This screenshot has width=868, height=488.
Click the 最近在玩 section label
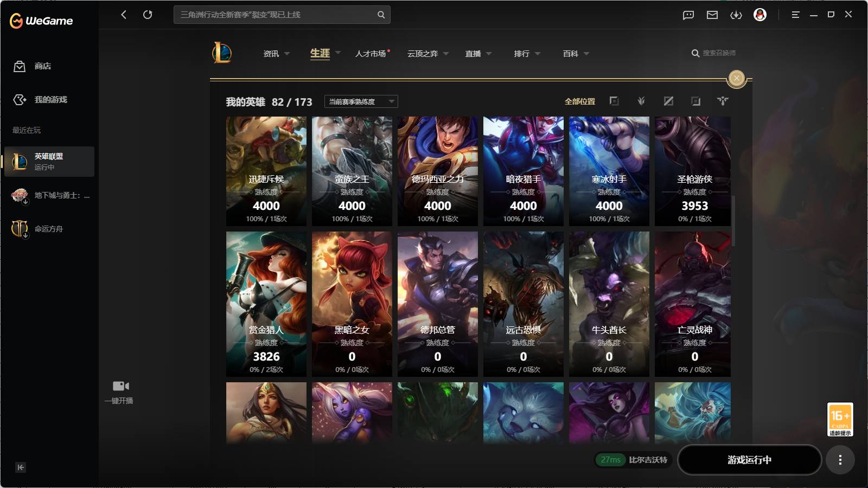click(x=27, y=130)
